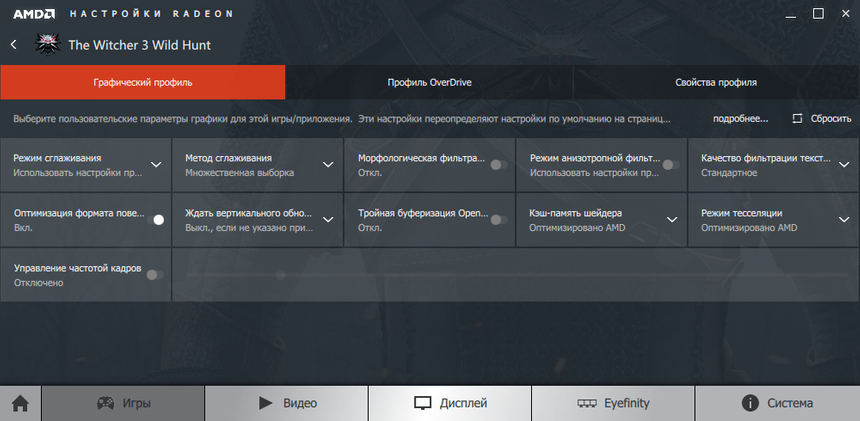Click the monitor icon on Дисплей tab
The width and height of the screenshot is (860, 421).
423,403
